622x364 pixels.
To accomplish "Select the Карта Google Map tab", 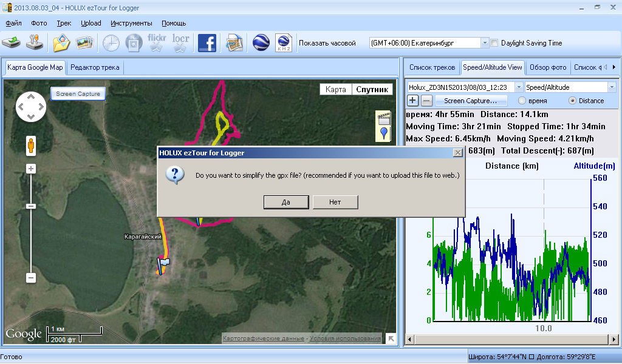I will point(35,67).
